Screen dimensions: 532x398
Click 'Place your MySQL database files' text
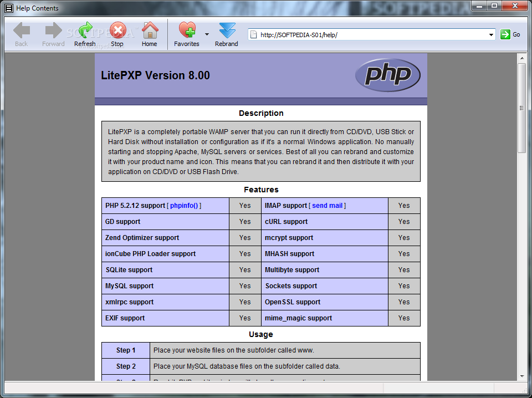[247, 366]
